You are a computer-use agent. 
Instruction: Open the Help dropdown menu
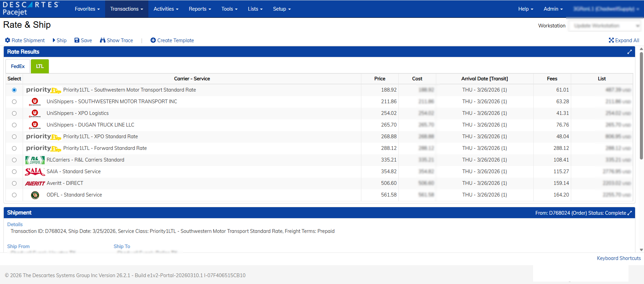pos(526,9)
